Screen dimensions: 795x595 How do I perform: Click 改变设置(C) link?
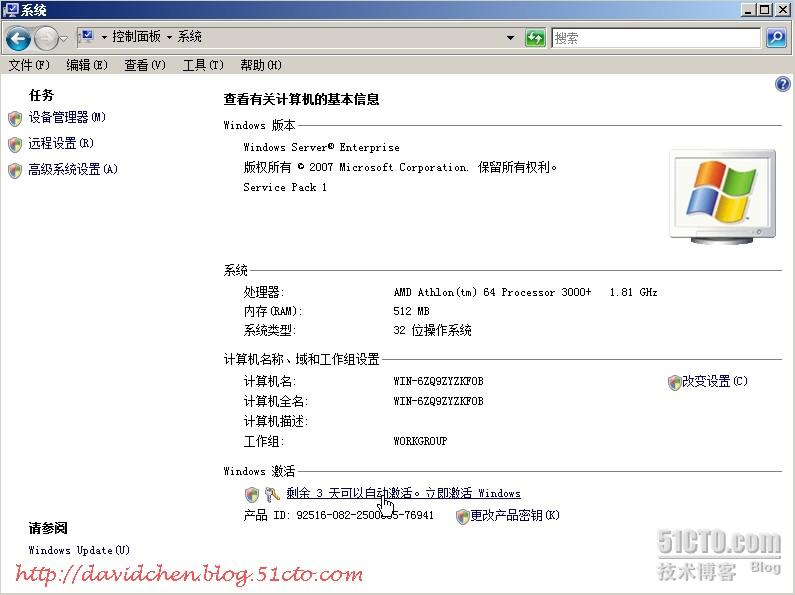(715, 381)
